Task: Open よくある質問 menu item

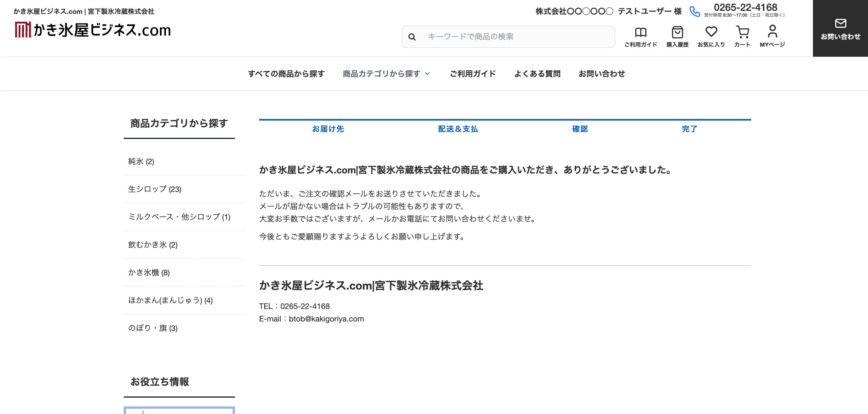Action: 537,74
